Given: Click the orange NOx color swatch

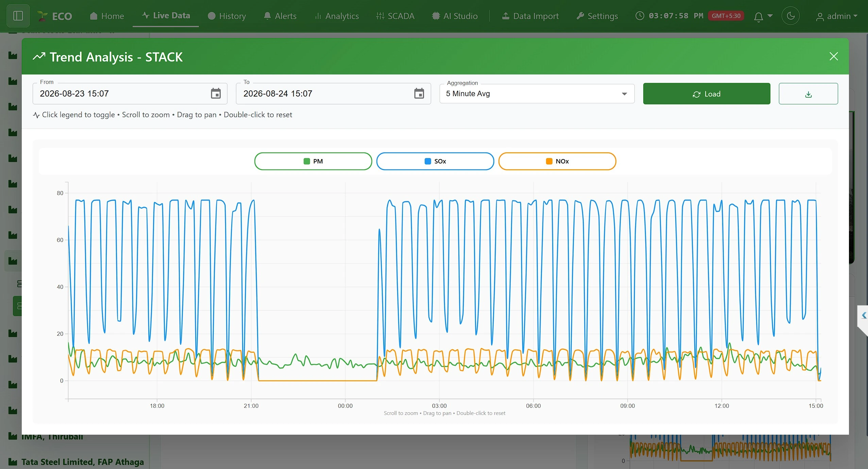Looking at the screenshot, I should click(x=549, y=161).
